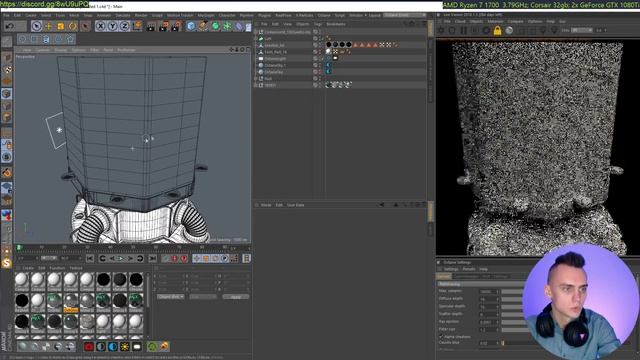Add a Cube primitive object
The image size is (640, 360).
[191, 27]
